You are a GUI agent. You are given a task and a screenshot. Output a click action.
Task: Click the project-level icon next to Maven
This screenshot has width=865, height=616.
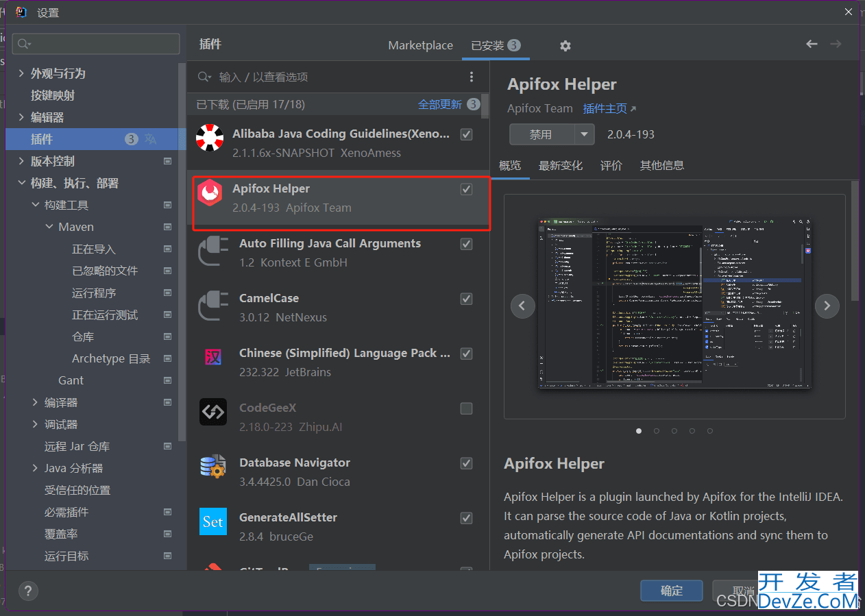tap(168, 227)
